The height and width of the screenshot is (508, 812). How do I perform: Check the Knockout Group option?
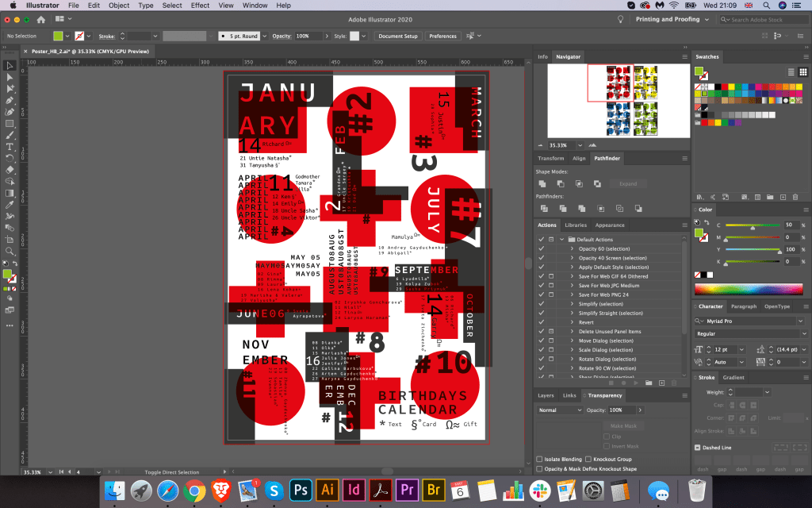[x=588, y=459]
